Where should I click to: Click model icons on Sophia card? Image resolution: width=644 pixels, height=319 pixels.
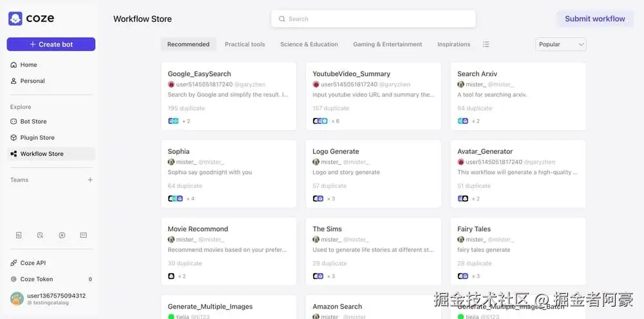[175, 198]
